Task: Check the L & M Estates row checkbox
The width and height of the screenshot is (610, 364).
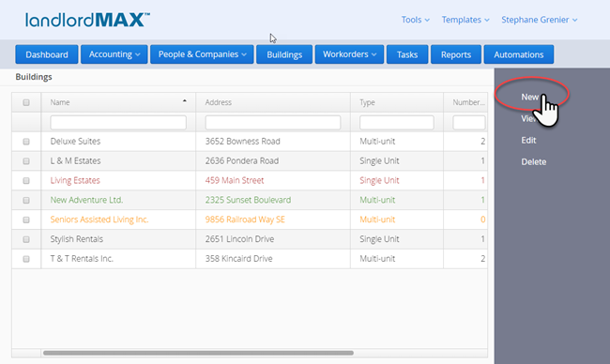Action: [26, 161]
